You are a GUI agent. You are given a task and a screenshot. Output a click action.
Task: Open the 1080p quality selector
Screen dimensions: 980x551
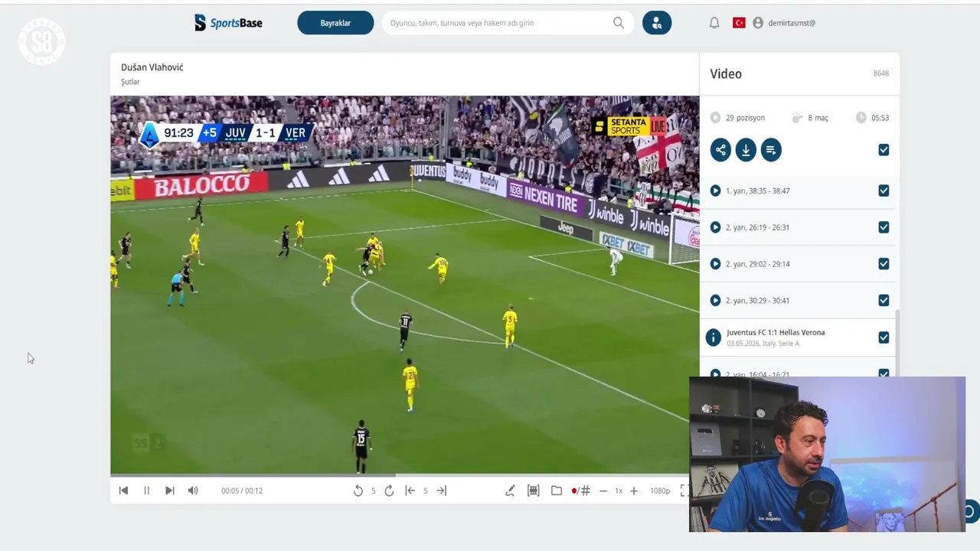660,491
